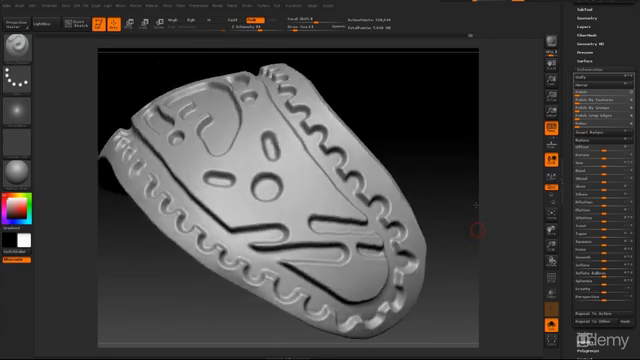
Task: Click Repeat To Other button
Action: coord(596,321)
